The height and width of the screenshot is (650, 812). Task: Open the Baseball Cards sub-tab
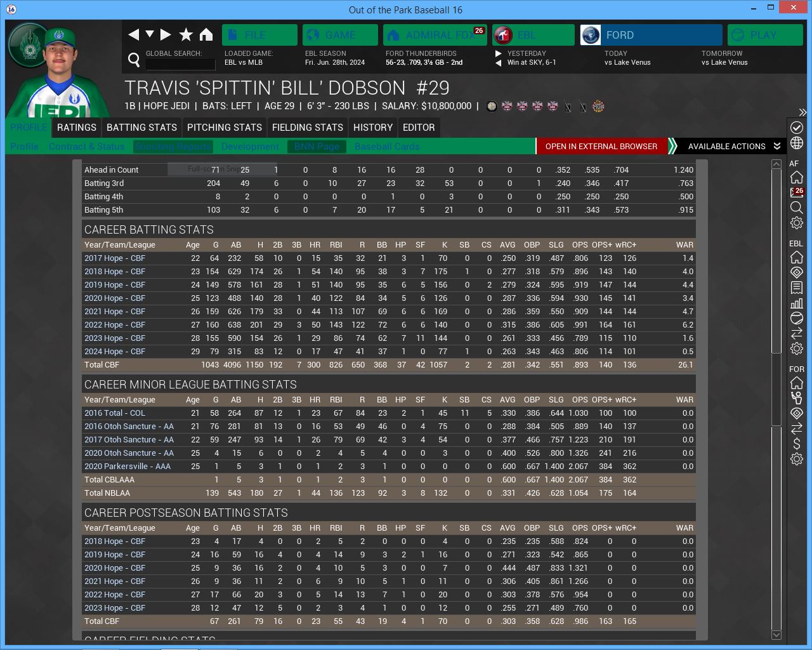[x=387, y=147]
